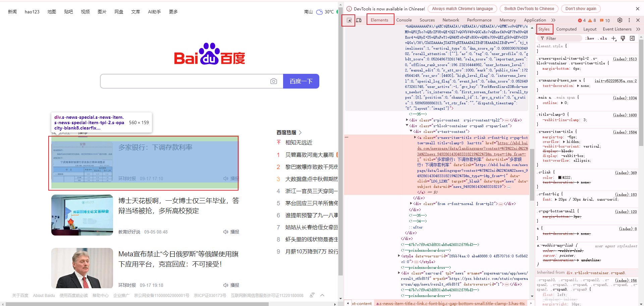644x306 pixels.
Task: Expand the style data-vue-ssr-id node
Action: (399, 256)
